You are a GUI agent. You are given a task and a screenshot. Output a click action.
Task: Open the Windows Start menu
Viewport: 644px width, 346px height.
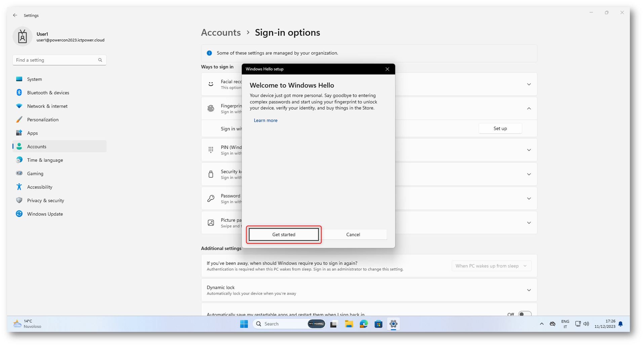click(244, 324)
